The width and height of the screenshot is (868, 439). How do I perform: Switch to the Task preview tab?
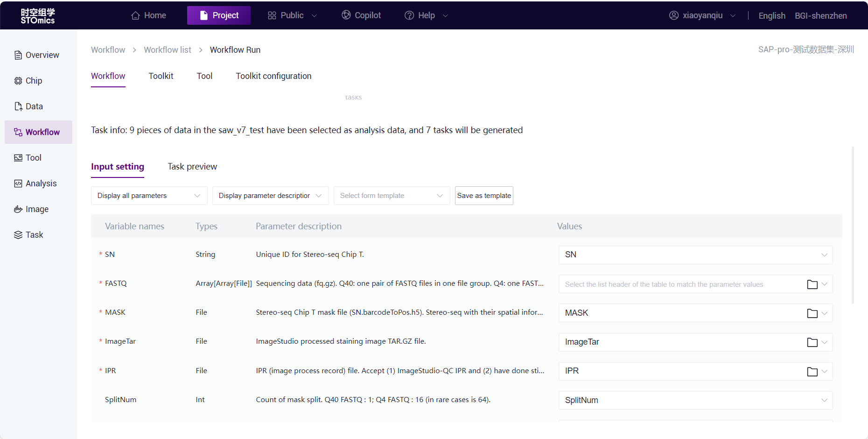[192, 167]
